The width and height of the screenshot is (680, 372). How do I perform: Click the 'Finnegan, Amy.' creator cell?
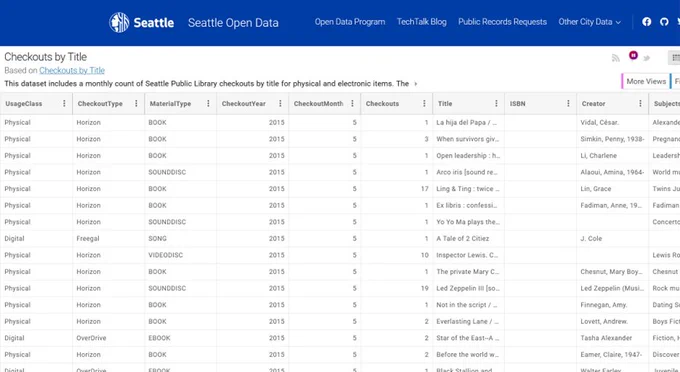click(612, 305)
